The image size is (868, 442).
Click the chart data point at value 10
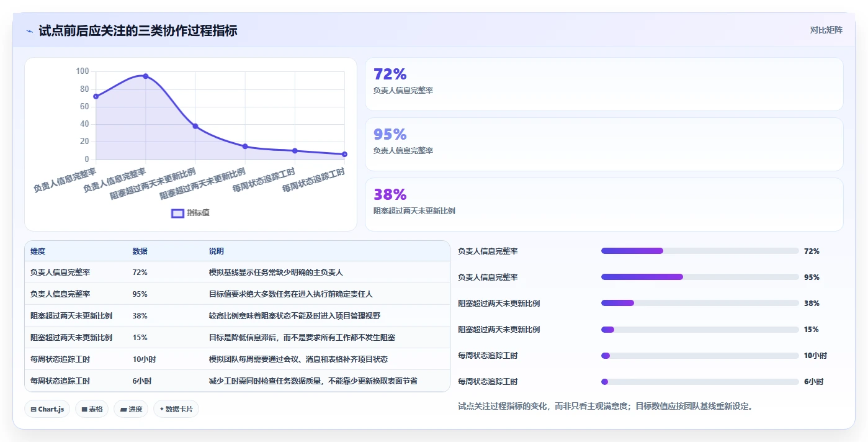pos(295,151)
